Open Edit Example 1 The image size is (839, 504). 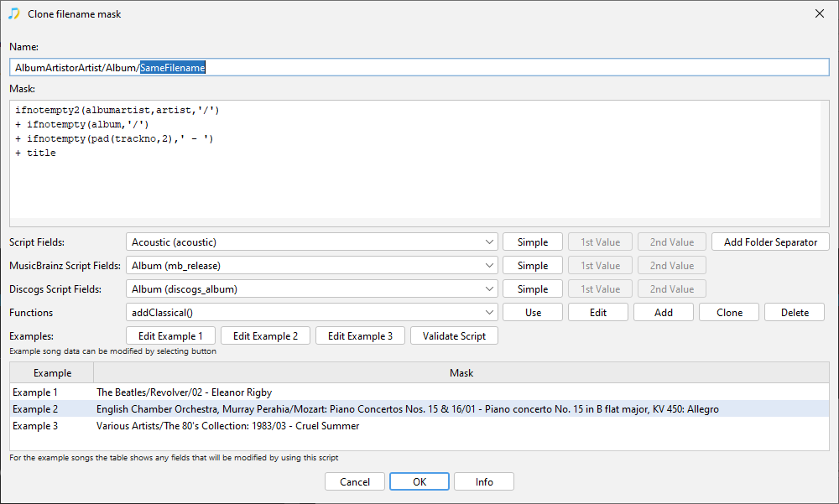(170, 336)
